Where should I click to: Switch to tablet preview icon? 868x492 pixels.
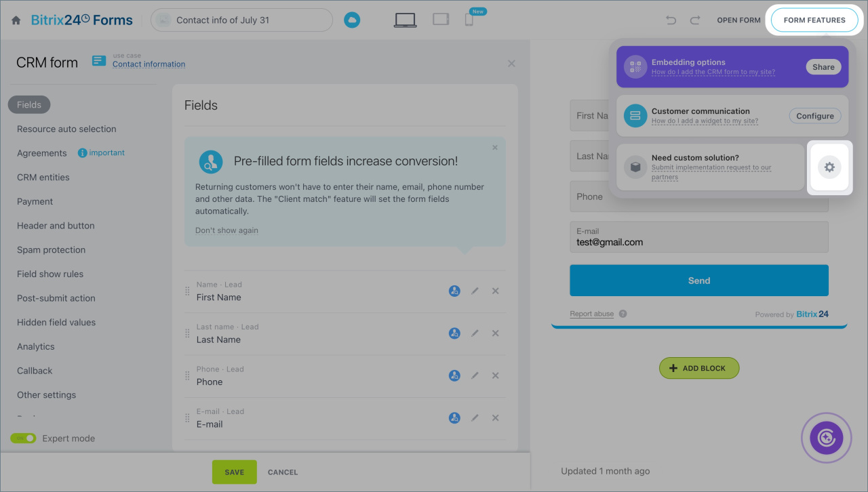(x=441, y=20)
